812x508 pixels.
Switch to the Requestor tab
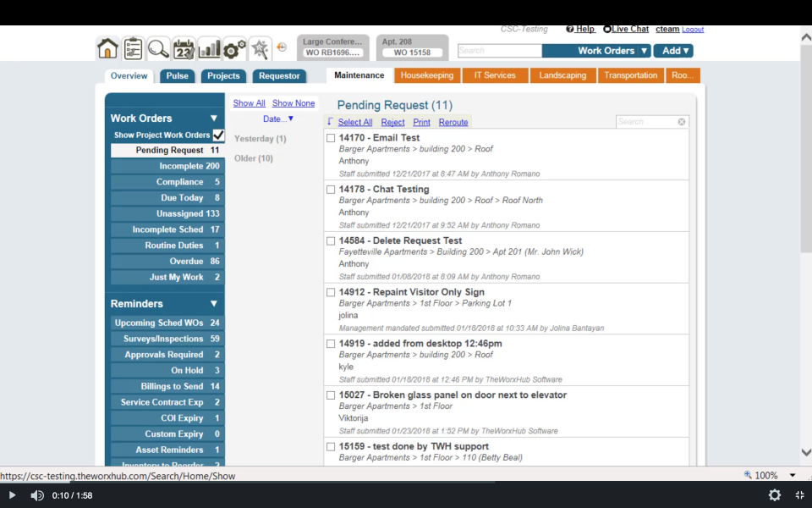(x=279, y=75)
